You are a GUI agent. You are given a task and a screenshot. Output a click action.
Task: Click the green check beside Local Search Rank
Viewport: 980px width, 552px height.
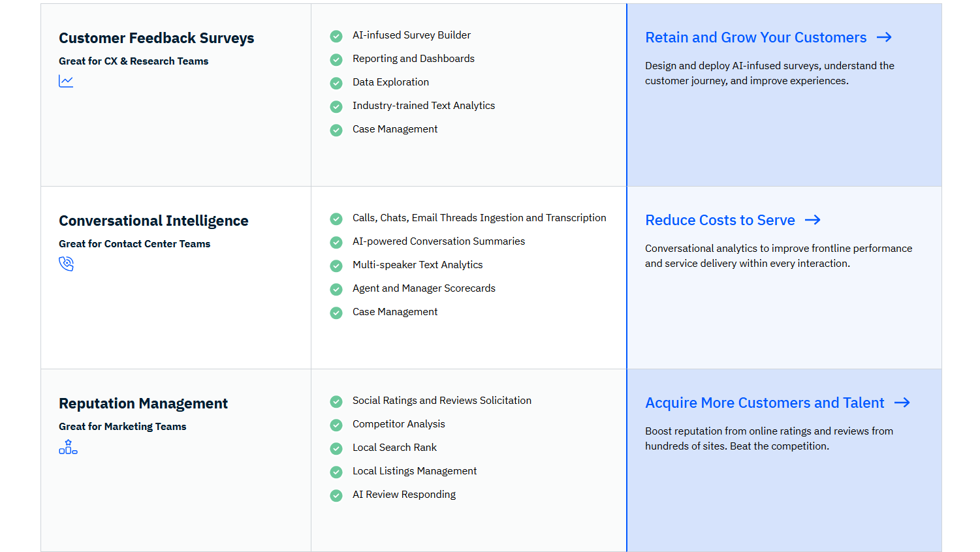pos(336,448)
